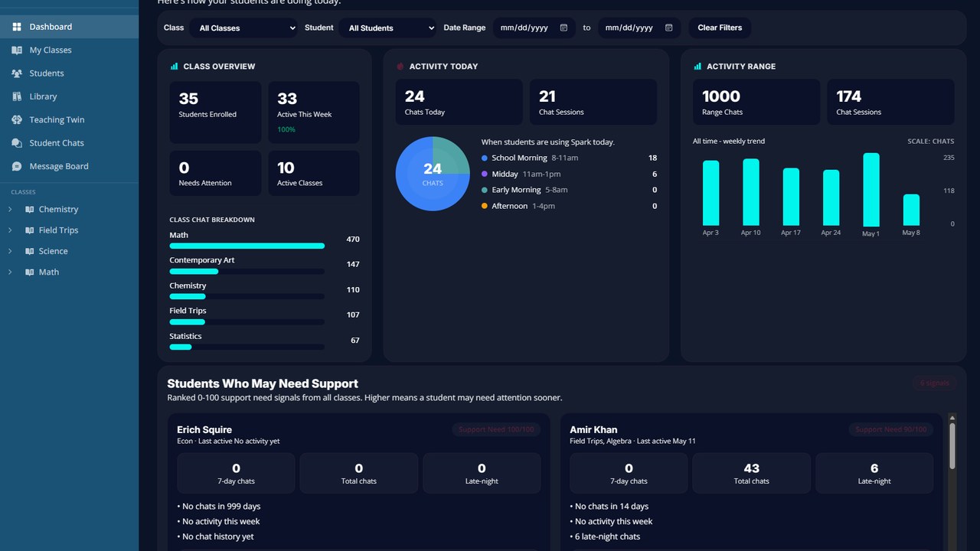The height and width of the screenshot is (551, 980).
Task: Click the 174 Chat Sessions card
Action: [890, 102]
